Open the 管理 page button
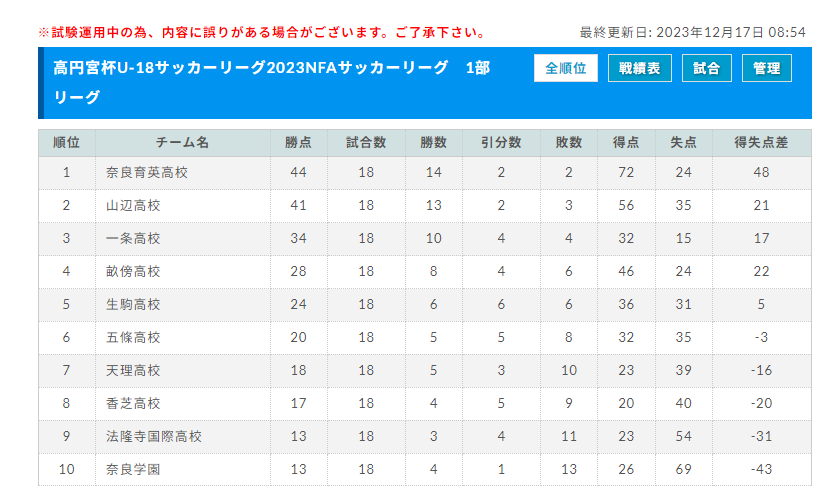Viewport: 833px width, 504px height. point(767,68)
